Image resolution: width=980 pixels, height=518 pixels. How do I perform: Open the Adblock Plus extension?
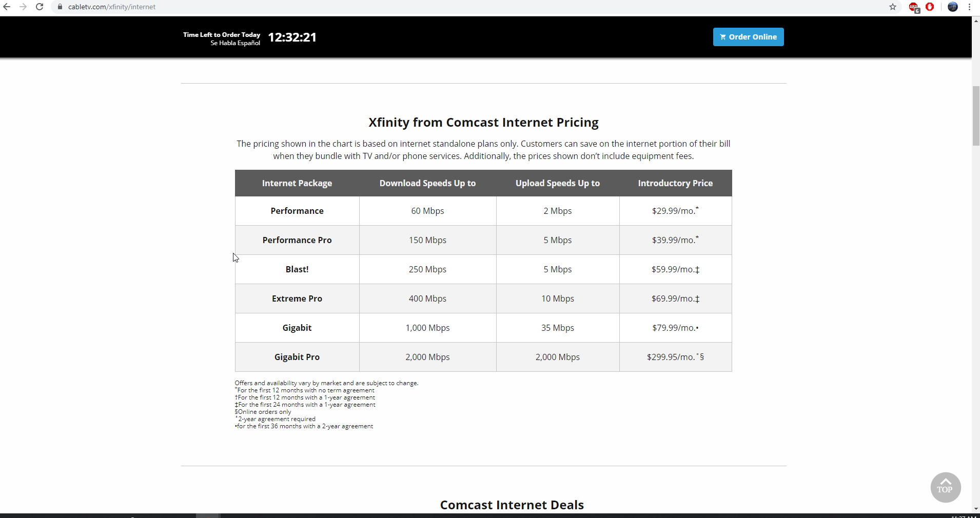coord(914,7)
